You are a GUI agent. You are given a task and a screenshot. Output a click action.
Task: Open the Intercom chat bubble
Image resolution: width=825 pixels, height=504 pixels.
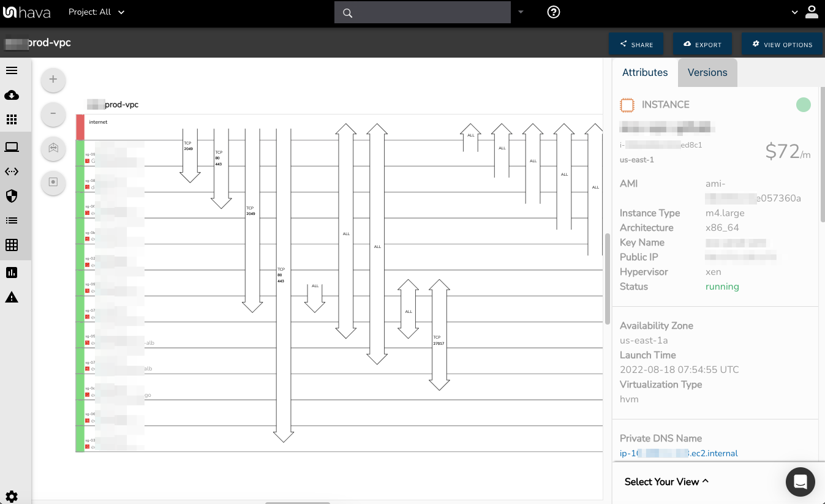click(x=800, y=482)
